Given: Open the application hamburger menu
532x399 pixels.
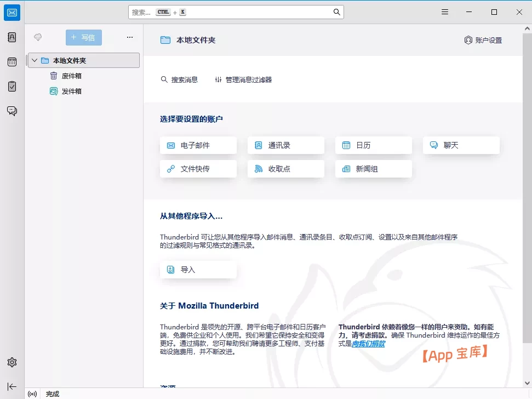Looking at the screenshot, I should pyautogui.click(x=444, y=12).
